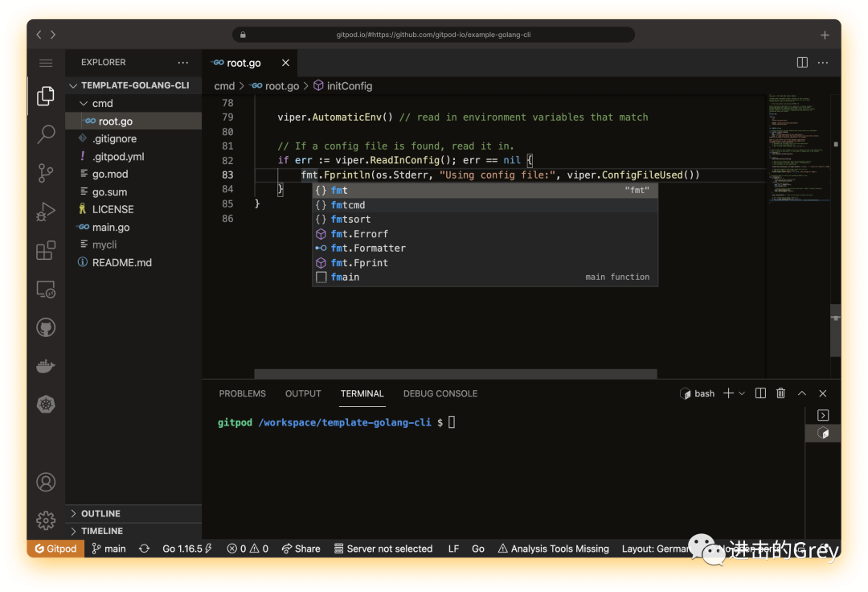Screen dimensions: 868x592
Task: Switch to the TERMINAL tab
Action: 362,393
